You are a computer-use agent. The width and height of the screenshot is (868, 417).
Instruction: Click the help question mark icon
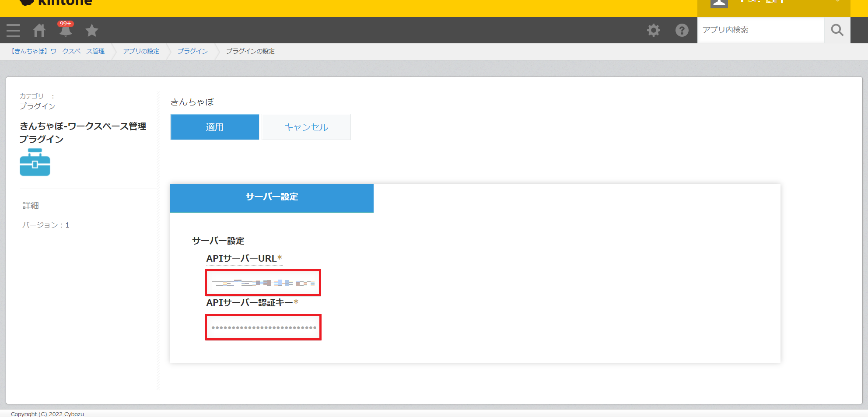click(682, 30)
